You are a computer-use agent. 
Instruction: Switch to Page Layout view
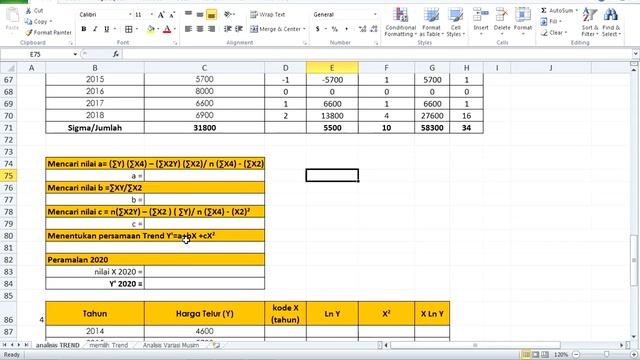pyautogui.click(x=536, y=355)
